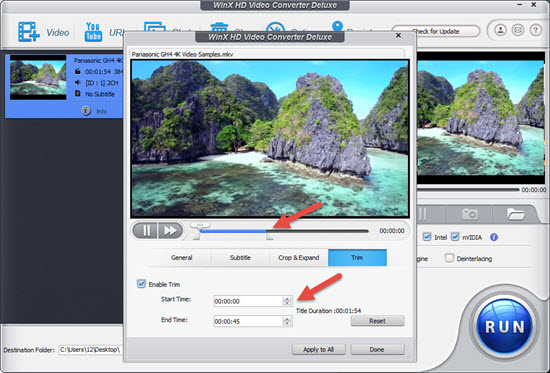The image size is (550, 373).
Task: Click the mail envelope icon
Action: tap(518, 31)
